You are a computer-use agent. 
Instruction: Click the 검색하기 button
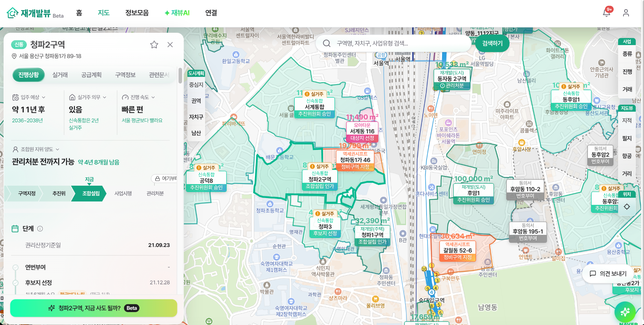coord(492,43)
